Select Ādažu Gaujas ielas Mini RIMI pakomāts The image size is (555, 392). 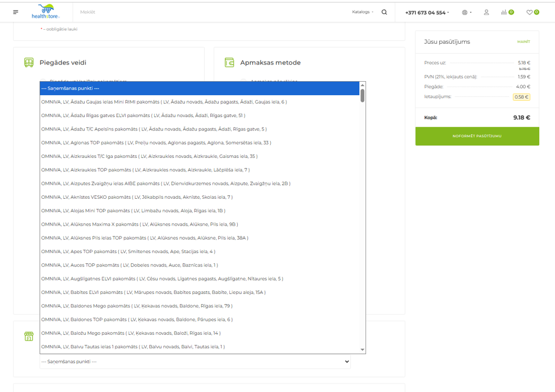200,102
